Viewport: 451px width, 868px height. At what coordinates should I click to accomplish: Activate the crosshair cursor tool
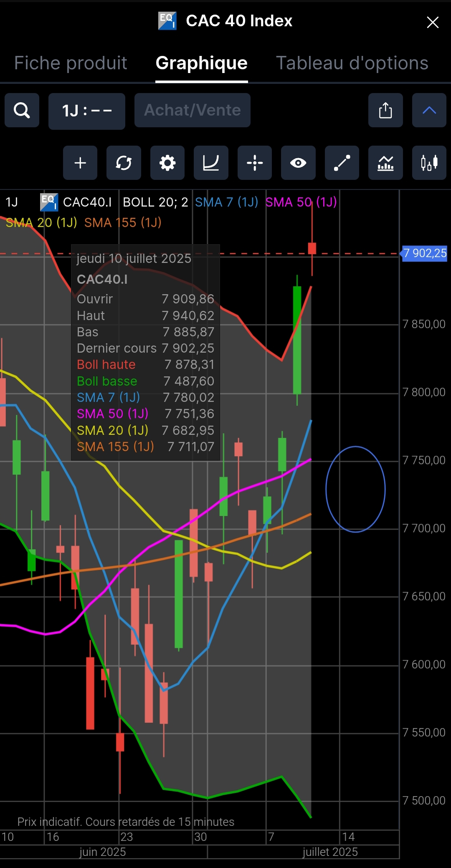pos(255,163)
